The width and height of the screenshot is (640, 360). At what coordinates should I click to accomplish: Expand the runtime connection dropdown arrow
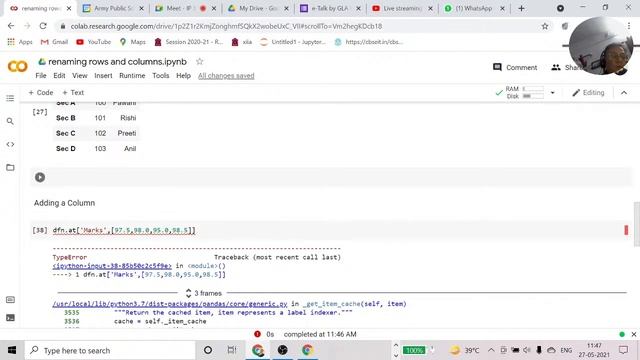pos(553,93)
